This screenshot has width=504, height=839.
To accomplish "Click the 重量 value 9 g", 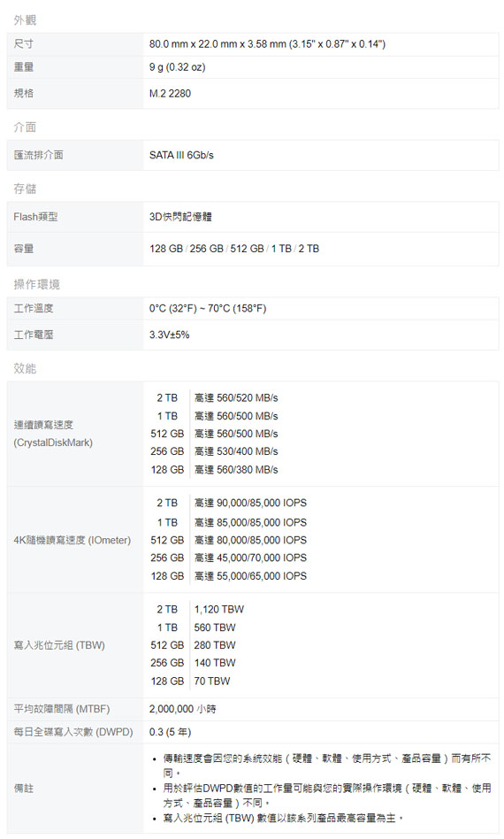I will pyautogui.click(x=177, y=67).
